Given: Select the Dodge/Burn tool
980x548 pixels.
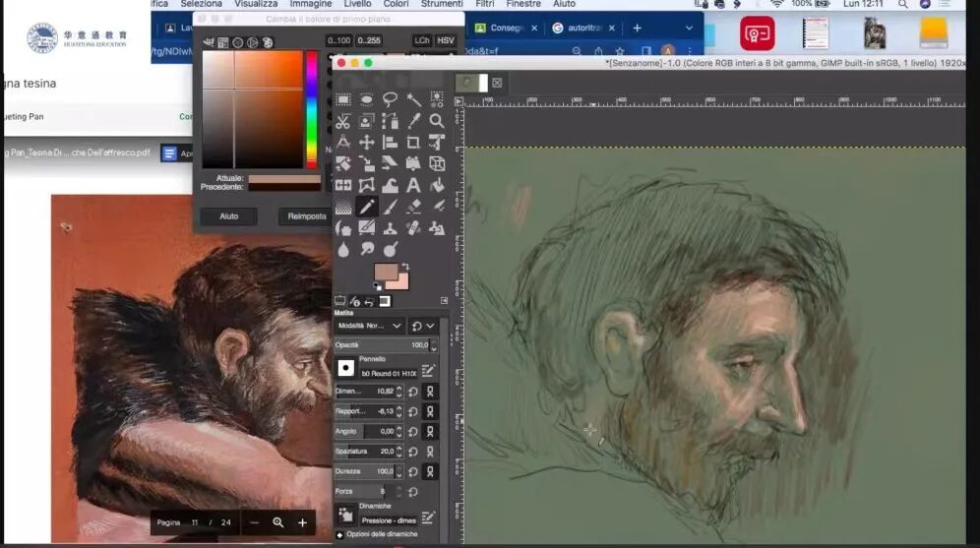Looking at the screenshot, I should coord(390,249).
